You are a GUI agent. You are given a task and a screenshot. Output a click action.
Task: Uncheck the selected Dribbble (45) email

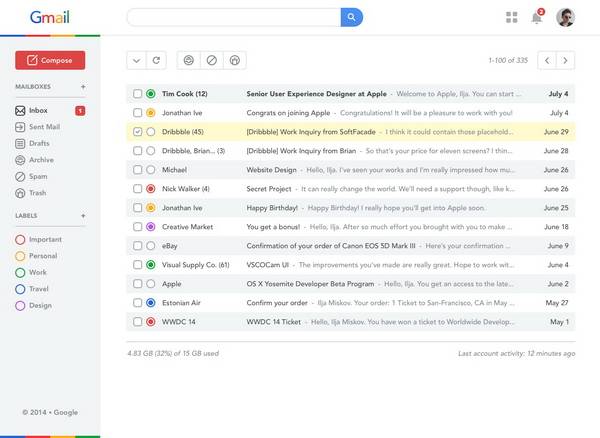[137, 132]
